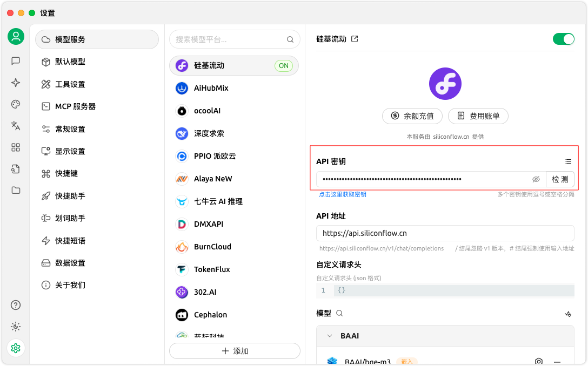Open the files folder sidebar icon
This screenshot has width=588, height=366.
[x=16, y=191]
